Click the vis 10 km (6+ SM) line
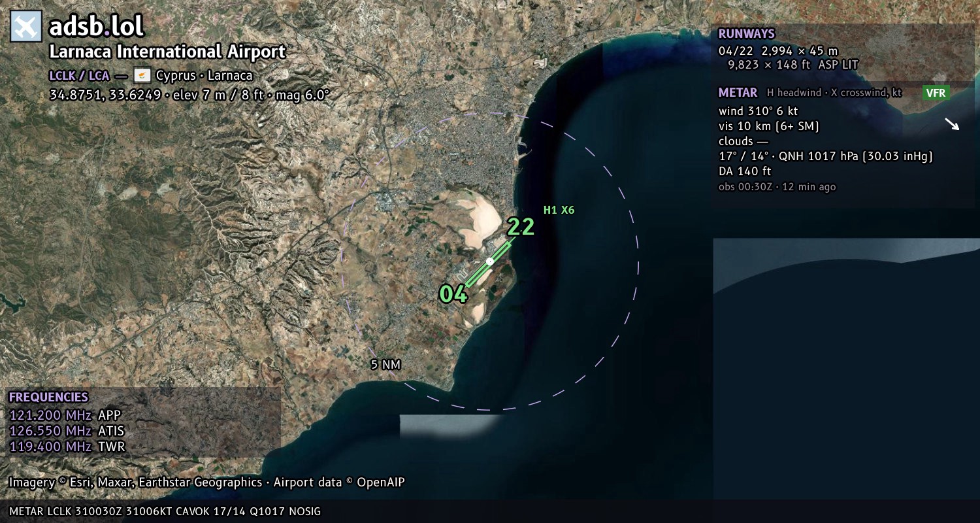This screenshot has height=523, width=980. tap(769, 126)
